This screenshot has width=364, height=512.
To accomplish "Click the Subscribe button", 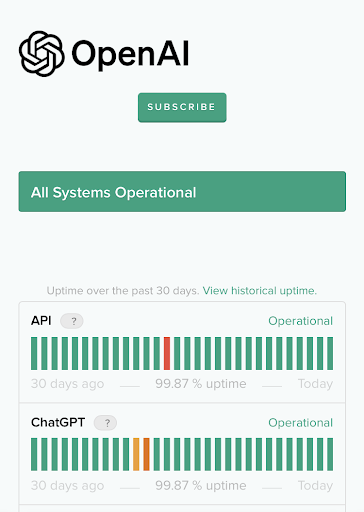I will click(x=182, y=107).
